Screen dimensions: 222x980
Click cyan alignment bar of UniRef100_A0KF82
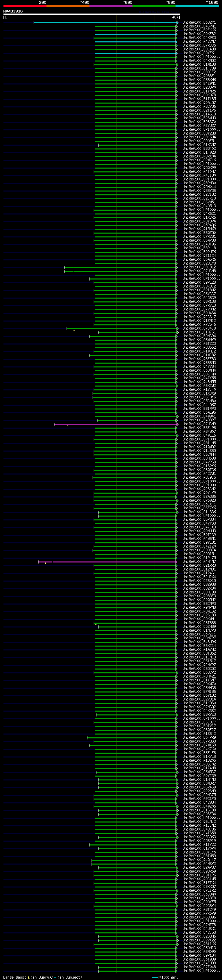pyautogui.click(x=136, y=34)
